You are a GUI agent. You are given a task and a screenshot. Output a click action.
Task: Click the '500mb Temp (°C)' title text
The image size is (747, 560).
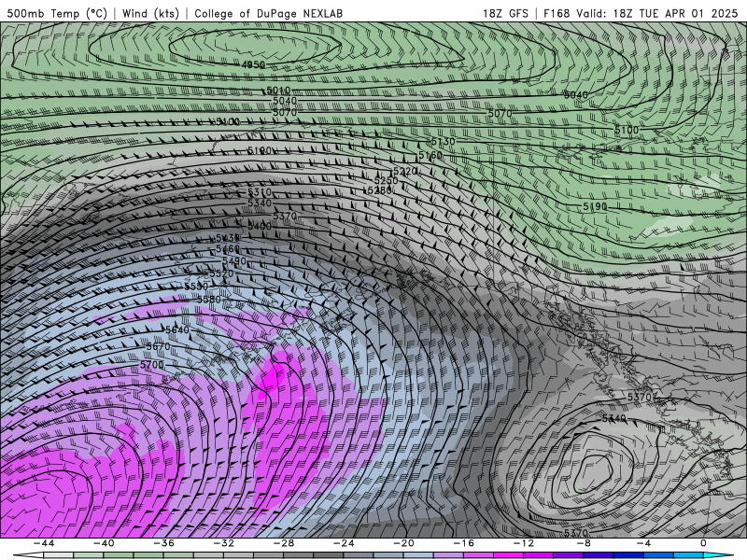(57, 13)
